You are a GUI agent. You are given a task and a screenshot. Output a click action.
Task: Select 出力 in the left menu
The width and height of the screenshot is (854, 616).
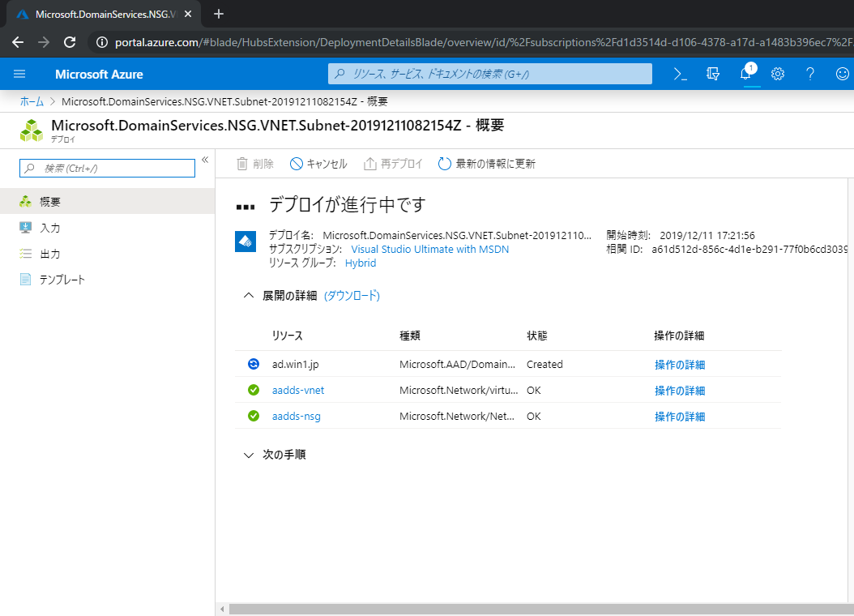click(x=107, y=254)
